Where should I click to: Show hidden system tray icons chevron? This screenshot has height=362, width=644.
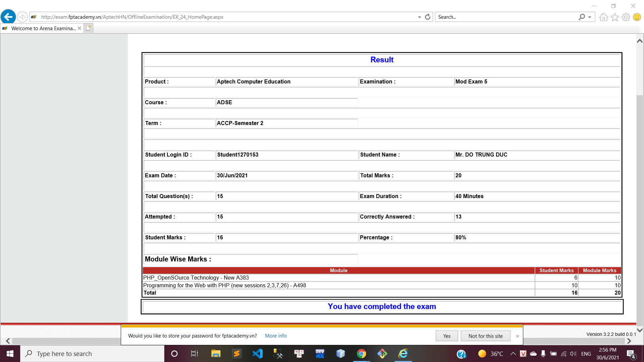513,354
